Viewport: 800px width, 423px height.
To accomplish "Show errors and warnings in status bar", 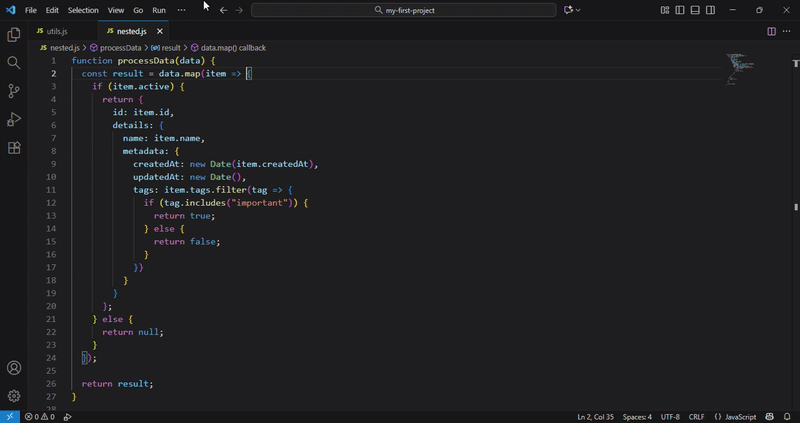I will 40,417.
